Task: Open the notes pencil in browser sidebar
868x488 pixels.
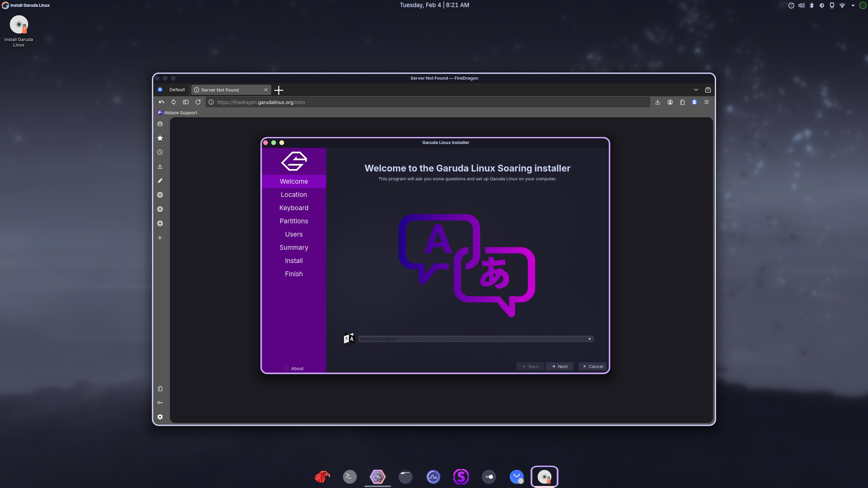Action: pyautogui.click(x=160, y=181)
